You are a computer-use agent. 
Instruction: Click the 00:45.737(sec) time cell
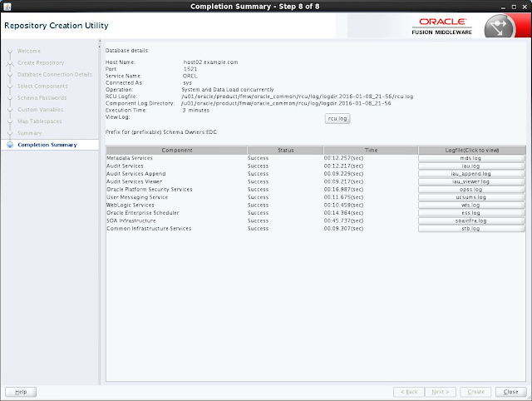point(343,220)
